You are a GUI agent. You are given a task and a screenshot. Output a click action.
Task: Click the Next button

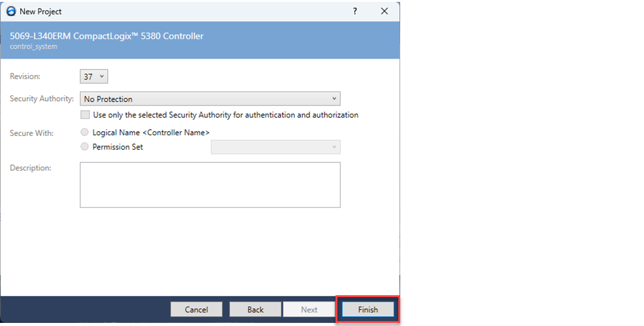(x=309, y=309)
